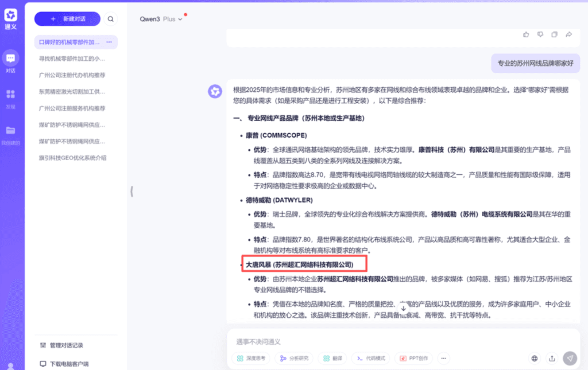Expand more tools with the ellipsis button
This screenshot has height=370, width=588.
(x=443, y=358)
